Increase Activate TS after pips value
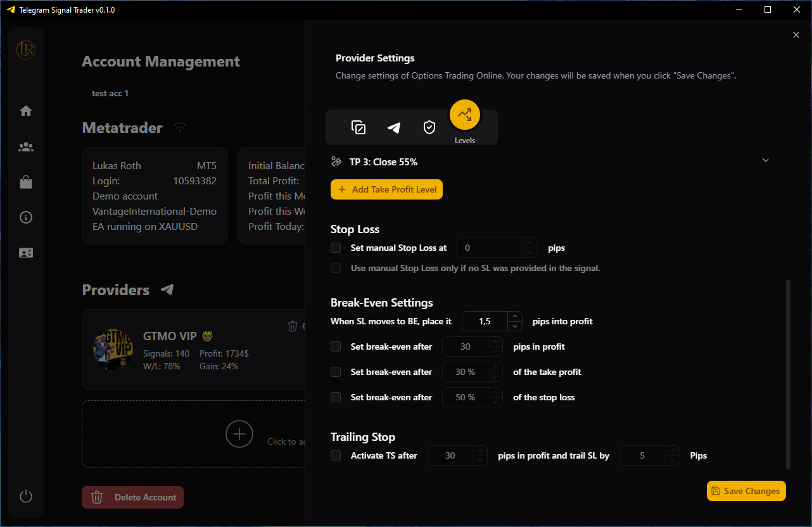The width and height of the screenshot is (812, 527). tap(481, 451)
